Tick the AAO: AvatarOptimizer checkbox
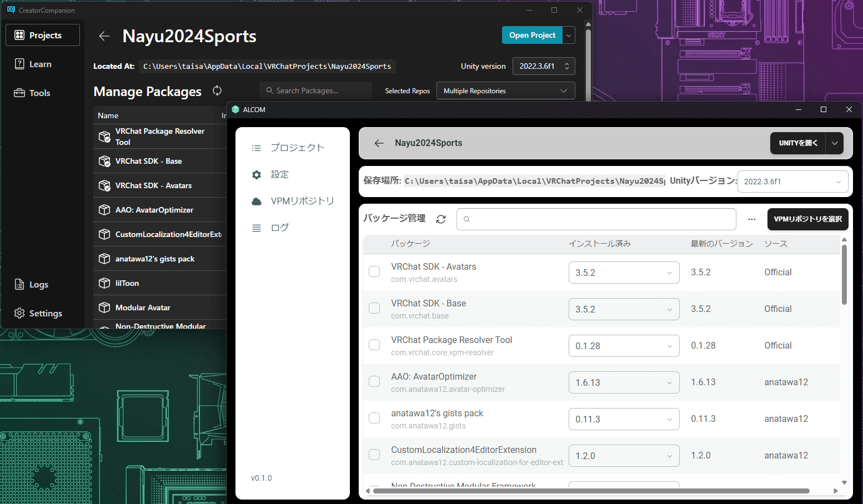This screenshot has width=863, height=504. tap(374, 381)
